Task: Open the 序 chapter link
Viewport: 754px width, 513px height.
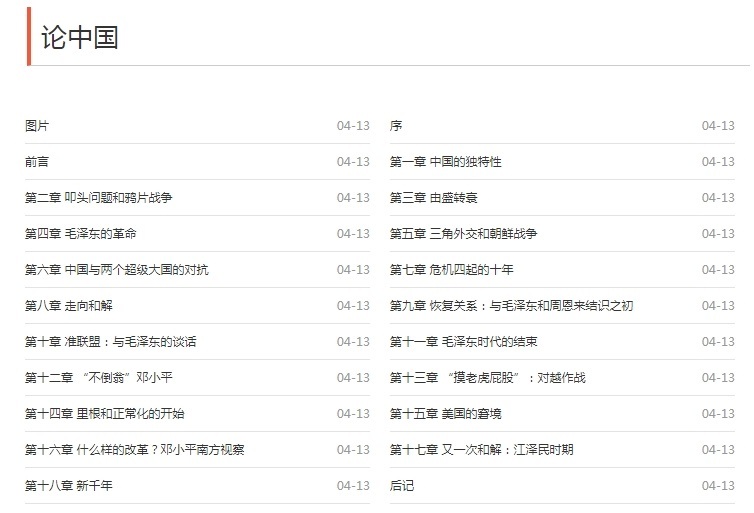Action: pos(396,126)
